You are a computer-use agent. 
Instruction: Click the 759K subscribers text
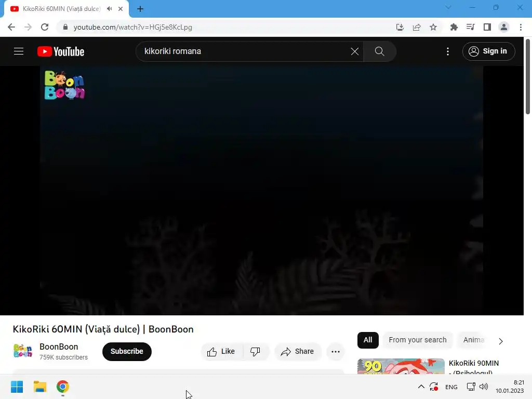pyautogui.click(x=63, y=357)
